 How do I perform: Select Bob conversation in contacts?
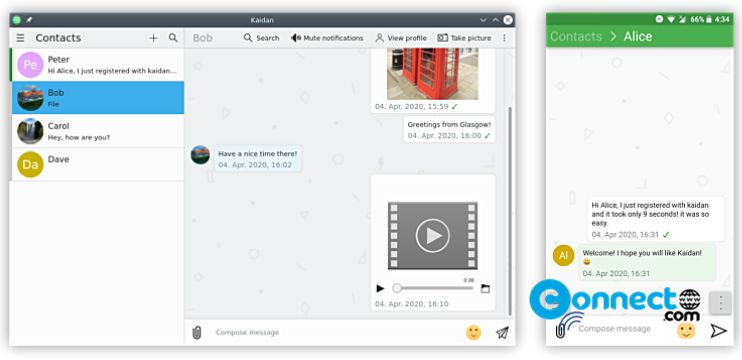click(x=97, y=97)
